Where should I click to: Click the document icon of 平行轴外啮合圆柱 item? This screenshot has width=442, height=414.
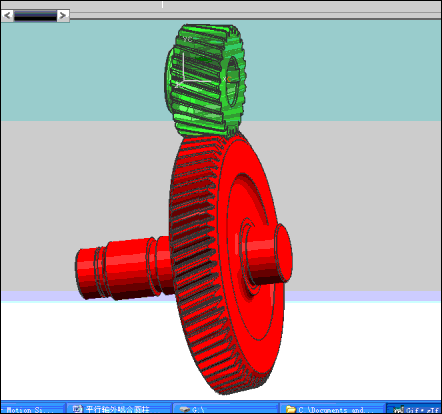[x=78, y=409]
